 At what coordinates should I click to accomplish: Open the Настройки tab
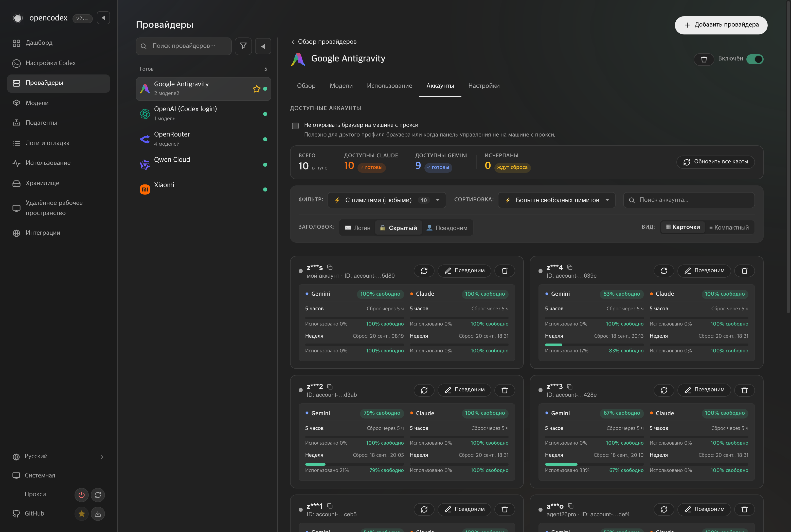coord(484,86)
